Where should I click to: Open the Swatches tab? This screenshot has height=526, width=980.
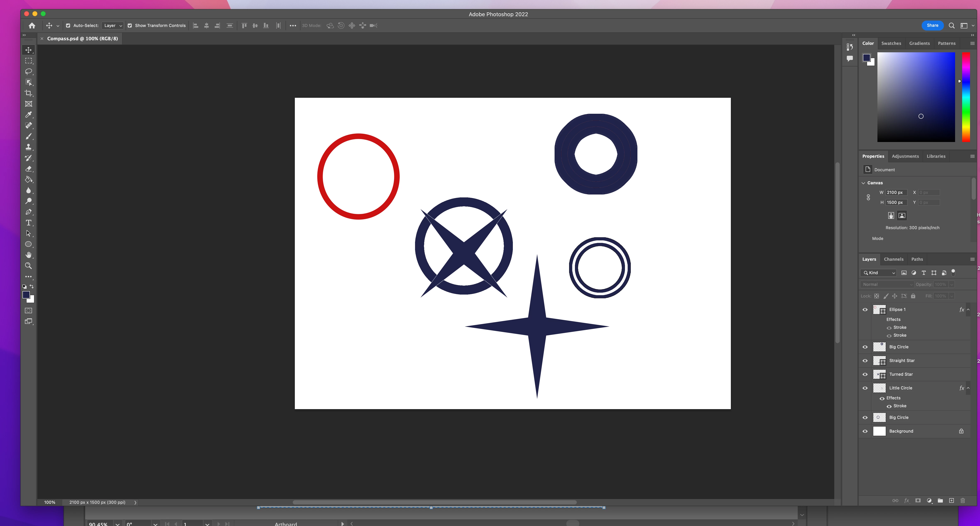[x=891, y=43]
